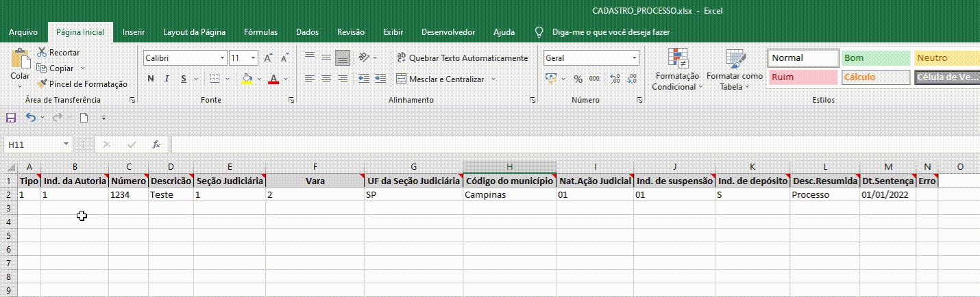Align text right
The width and height of the screenshot is (980, 297).
coord(343,79)
